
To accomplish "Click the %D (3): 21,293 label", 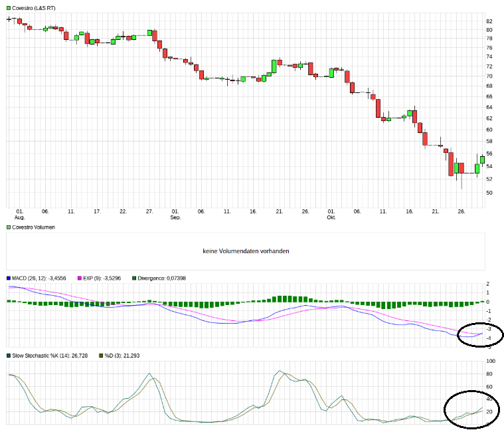I will click(122, 356).
